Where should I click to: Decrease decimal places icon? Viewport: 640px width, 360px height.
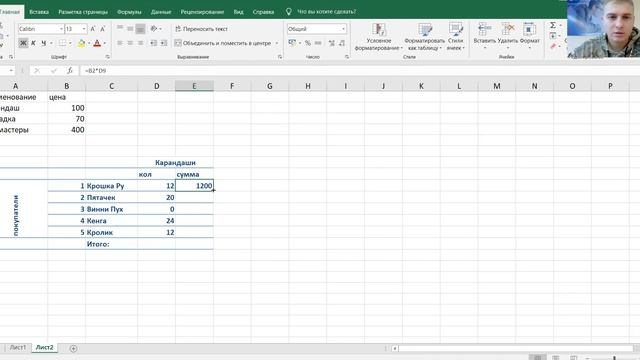point(342,43)
